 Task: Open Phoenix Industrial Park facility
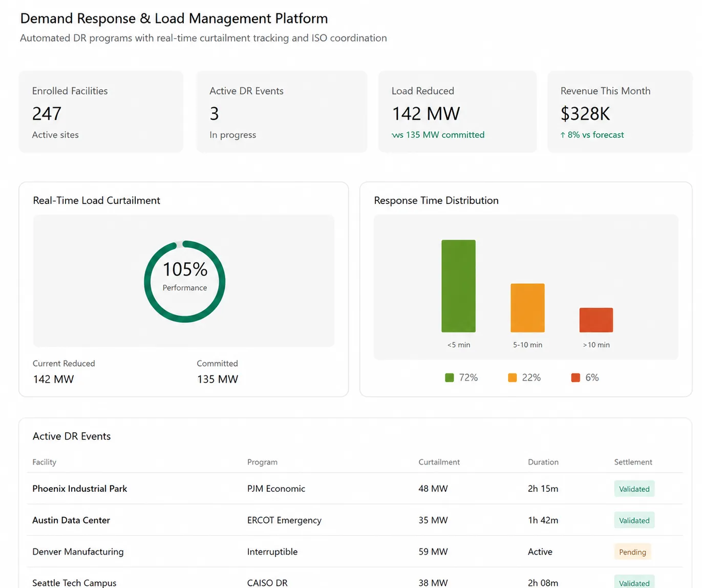click(79, 489)
